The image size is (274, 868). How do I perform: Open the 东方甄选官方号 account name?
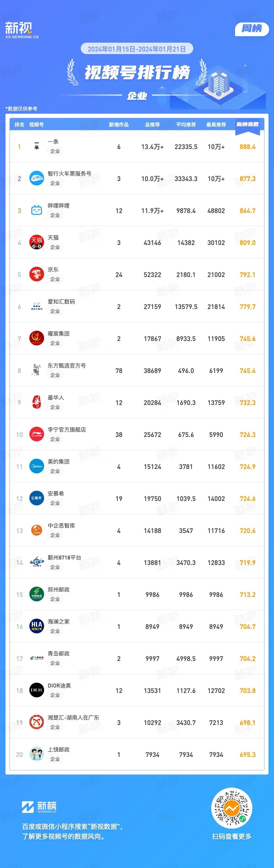tap(67, 366)
